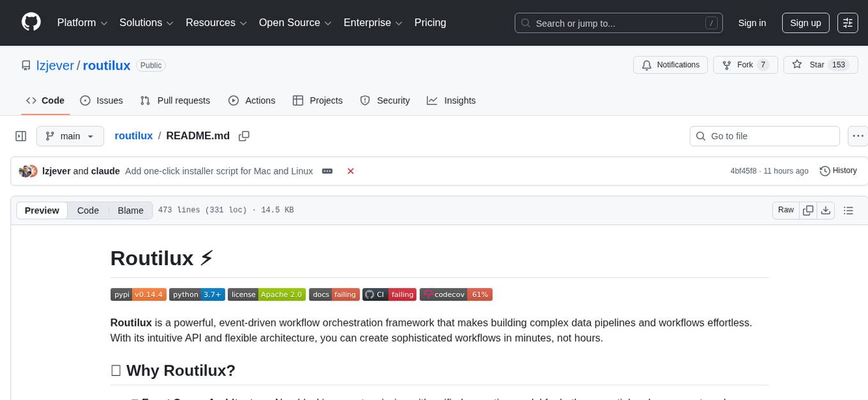Expand the Open Source dropdown
Viewport: 868px width, 400px height.
pos(295,22)
